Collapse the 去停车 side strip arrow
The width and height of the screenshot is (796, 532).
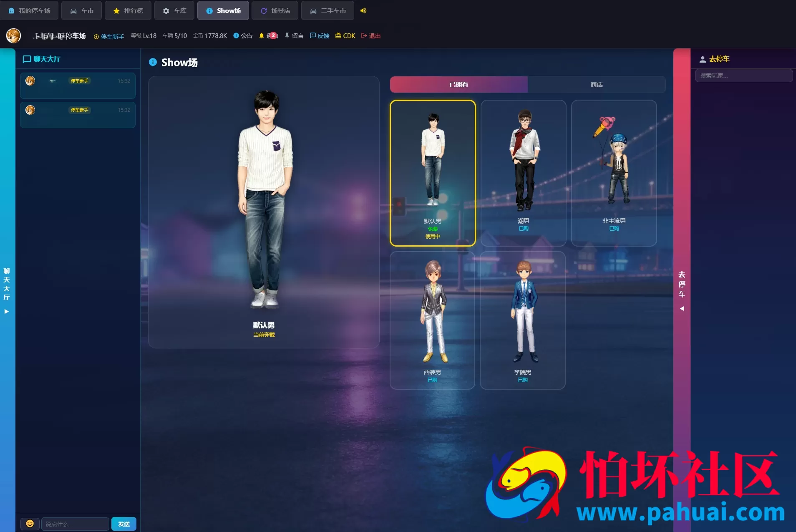[682, 309]
